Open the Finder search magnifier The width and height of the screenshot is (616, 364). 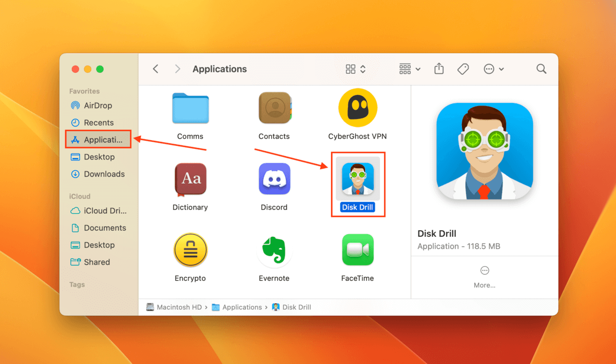click(541, 69)
